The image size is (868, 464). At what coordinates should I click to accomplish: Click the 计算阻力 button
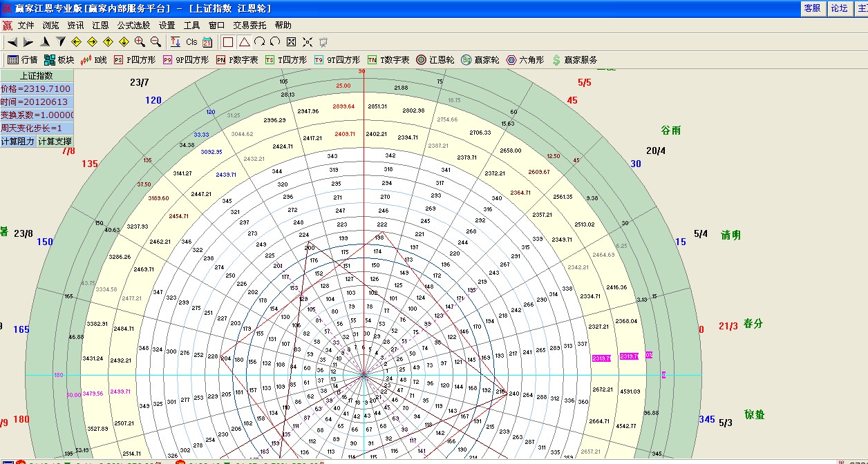coord(17,142)
